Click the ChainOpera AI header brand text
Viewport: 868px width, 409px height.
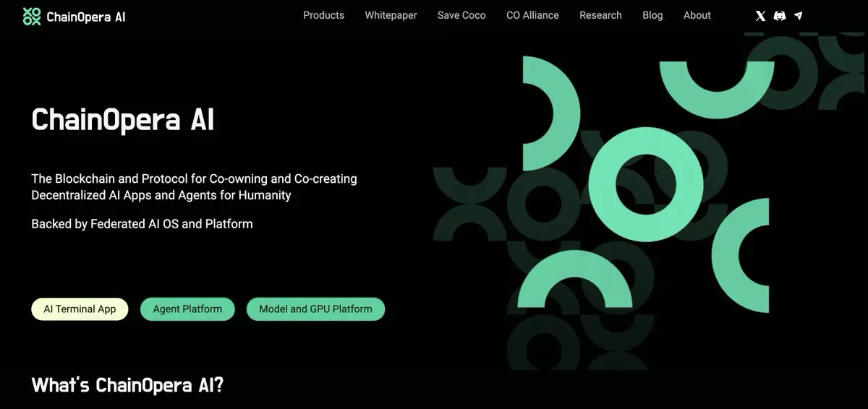(85, 17)
